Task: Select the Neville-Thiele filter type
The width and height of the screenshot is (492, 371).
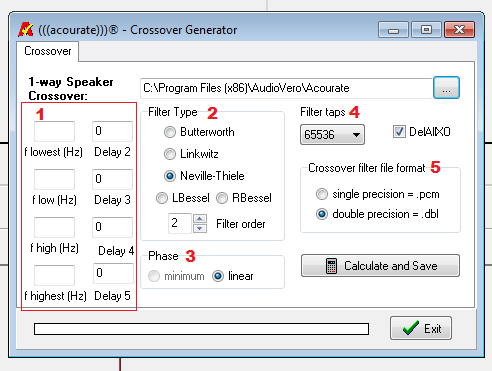Action: pyautogui.click(x=170, y=176)
